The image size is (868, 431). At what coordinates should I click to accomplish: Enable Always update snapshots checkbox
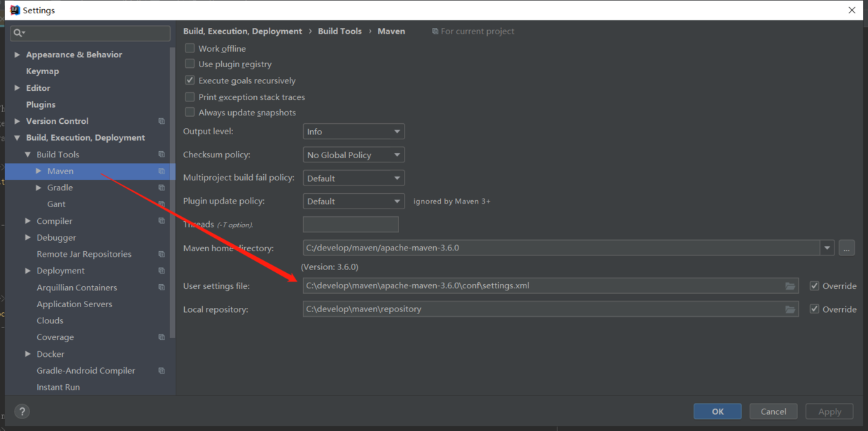point(190,113)
